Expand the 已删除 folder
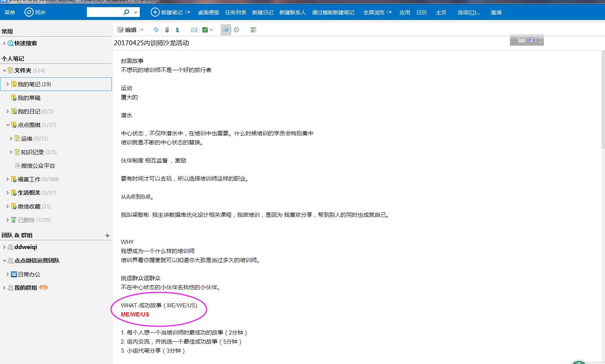605x364 pixels. click(x=7, y=220)
